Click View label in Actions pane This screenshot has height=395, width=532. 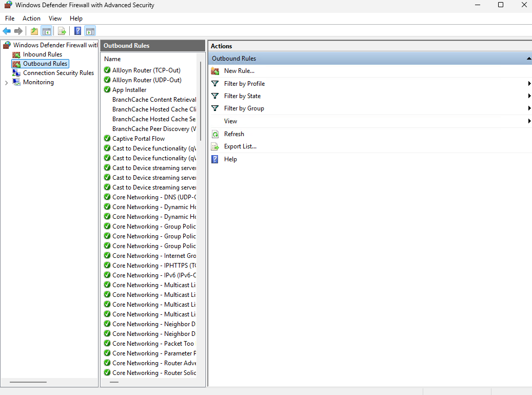(x=230, y=121)
